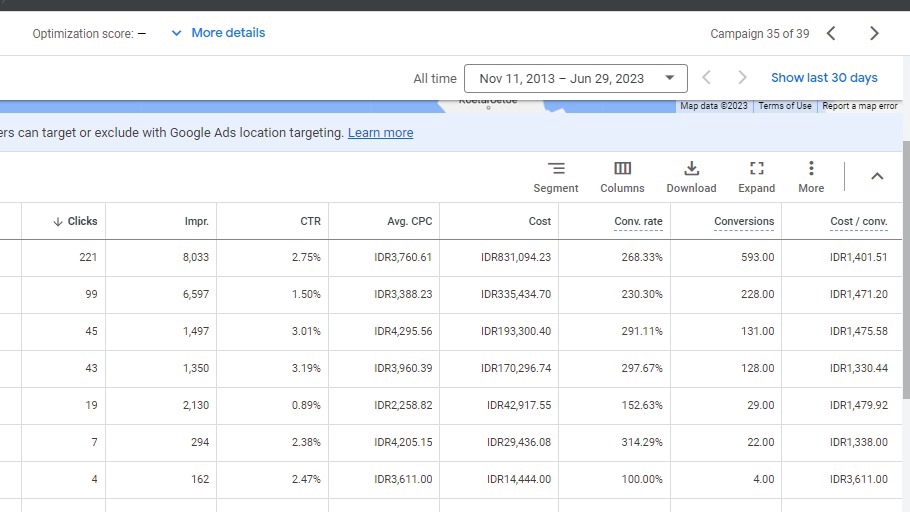Select impressions value 1,350
Screen dimensions: 910x512
pos(196,368)
